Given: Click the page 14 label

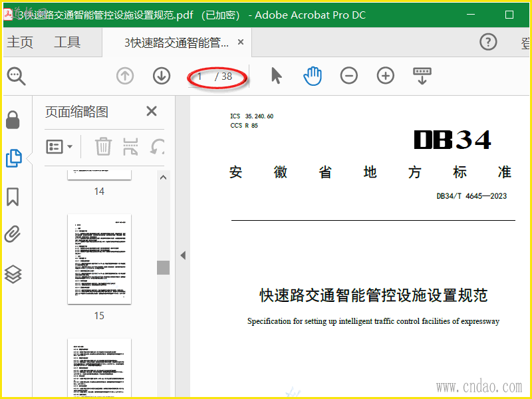Looking at the screenshot, I should coord(99,192).
